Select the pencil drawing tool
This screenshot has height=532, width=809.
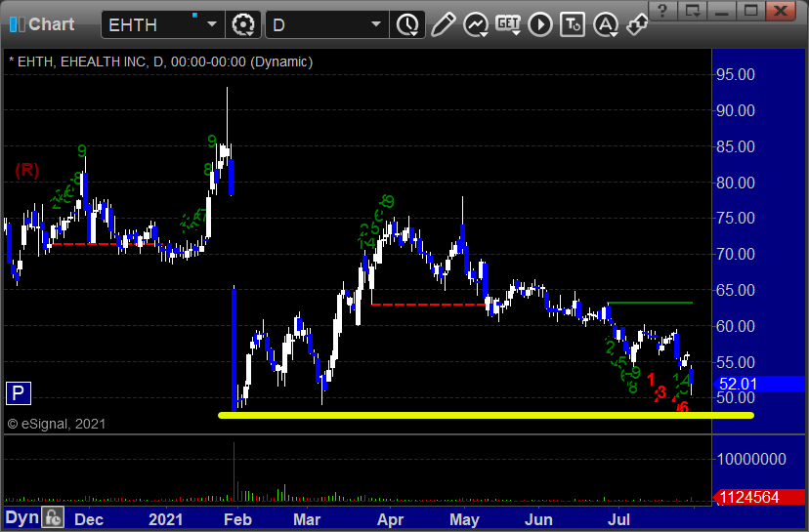click(x=443, y=24)
